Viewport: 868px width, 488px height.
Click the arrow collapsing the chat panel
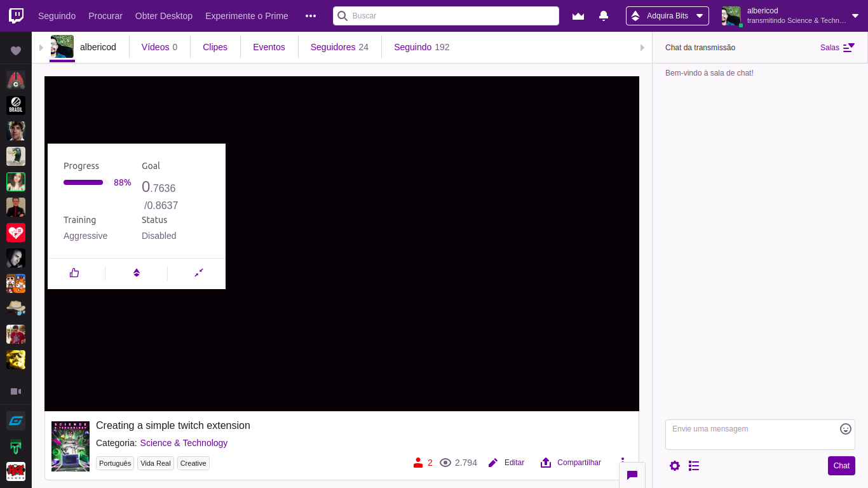point(642,48)
